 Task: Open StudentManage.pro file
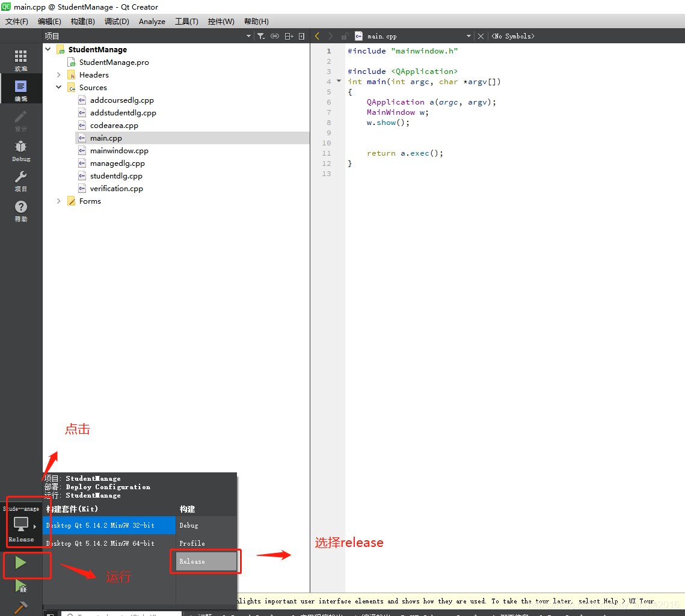click(x=114, y=62)
